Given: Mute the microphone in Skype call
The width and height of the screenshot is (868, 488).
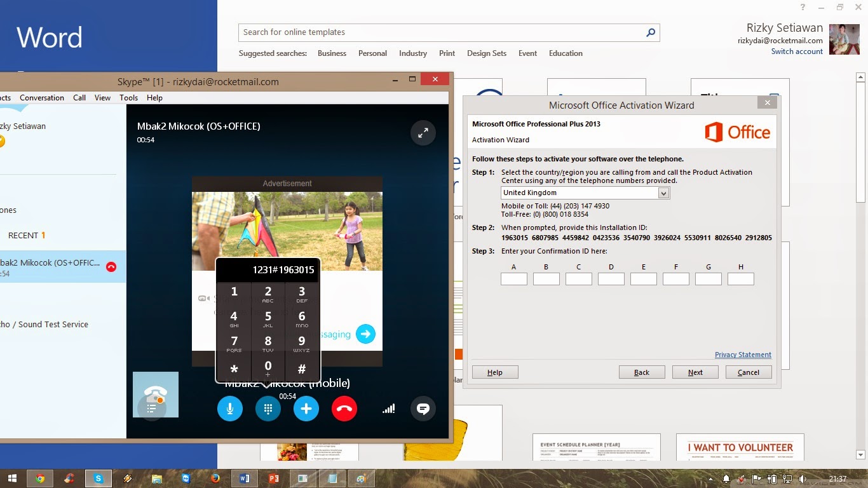Looking at the screenshot, I should pos(230,409).
